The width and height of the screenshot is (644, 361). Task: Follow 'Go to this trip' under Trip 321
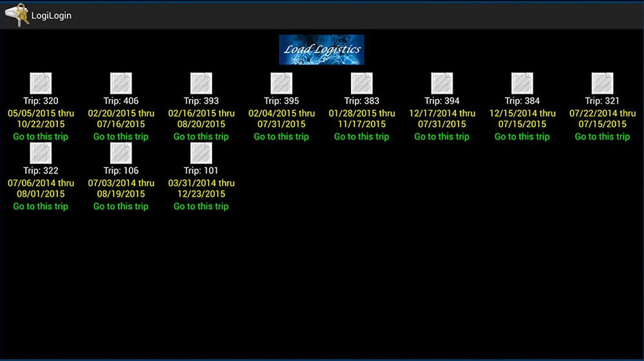tap(602, 136)
